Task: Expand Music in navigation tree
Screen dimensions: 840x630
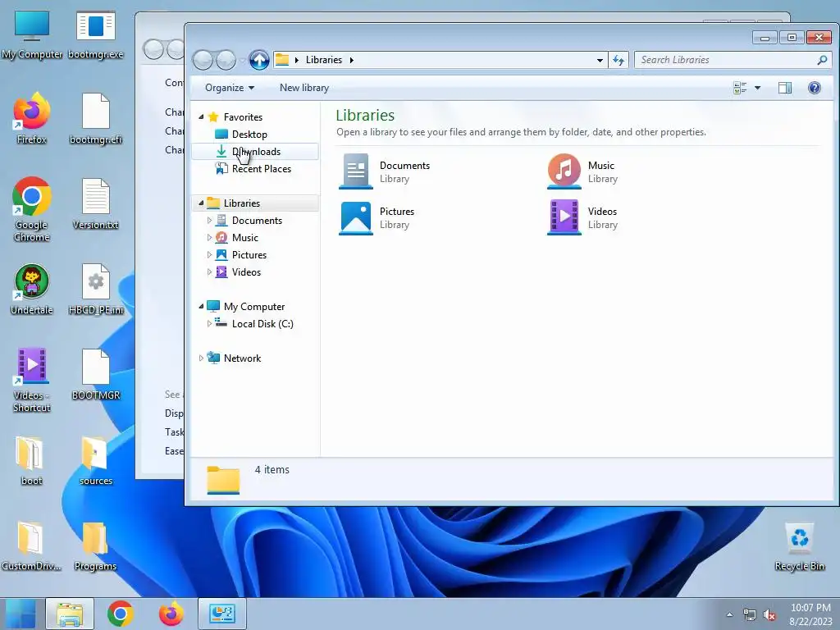Action: (209, 237)
